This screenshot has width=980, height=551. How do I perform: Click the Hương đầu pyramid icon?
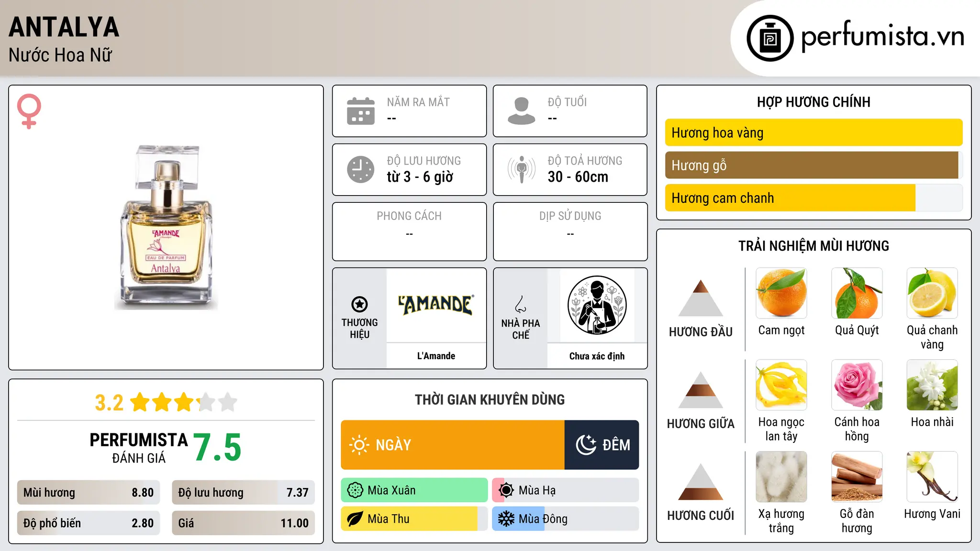(x=701, y=298)
